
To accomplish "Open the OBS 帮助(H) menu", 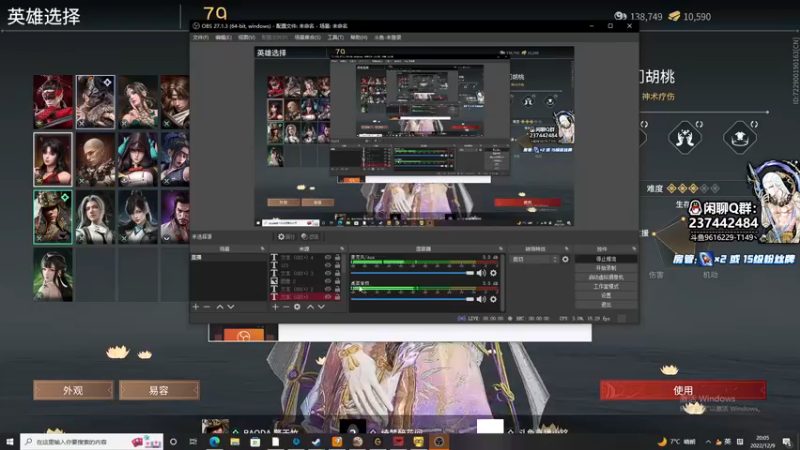I will point(359,38).
